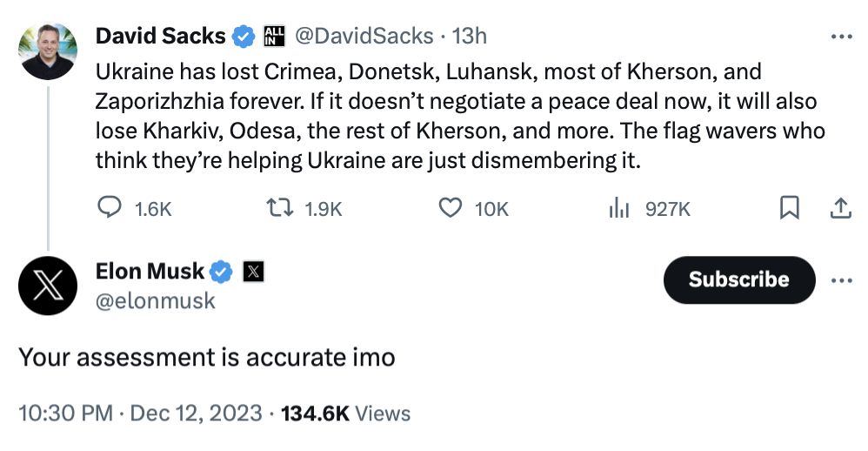Click the All-In affiliation badge
The height and width of the screenshot is (451, 868).
coord(276,37)
